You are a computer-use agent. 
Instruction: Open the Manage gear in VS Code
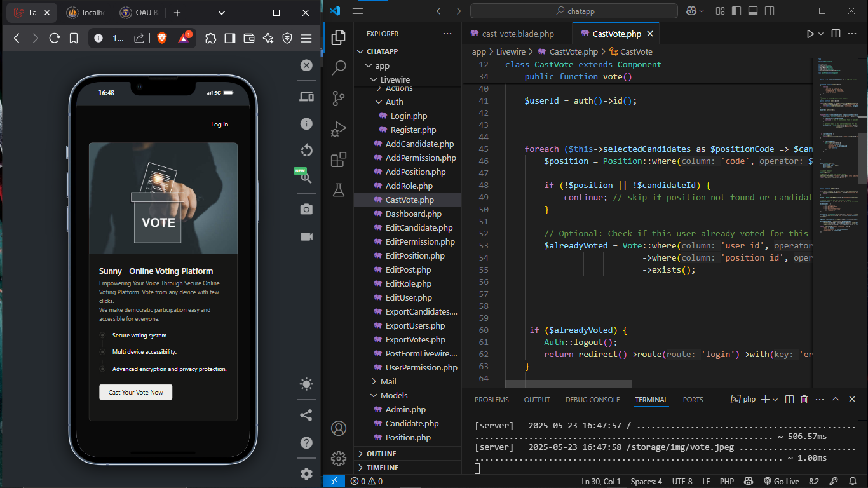pos(339,458)
